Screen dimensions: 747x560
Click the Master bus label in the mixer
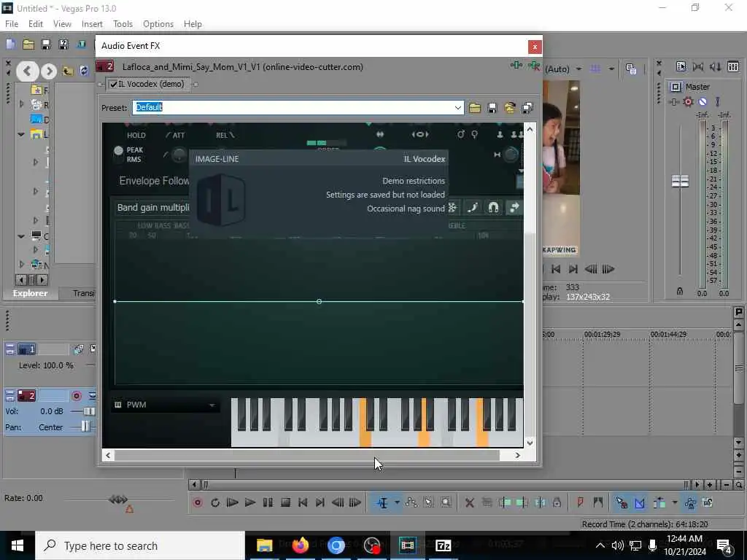(x=697, y=87)
